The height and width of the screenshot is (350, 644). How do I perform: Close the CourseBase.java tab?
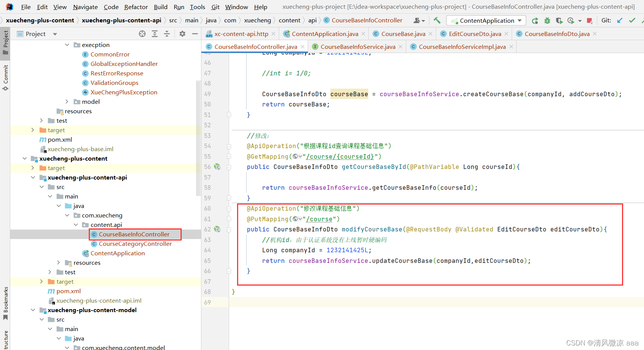pos(430,34)
